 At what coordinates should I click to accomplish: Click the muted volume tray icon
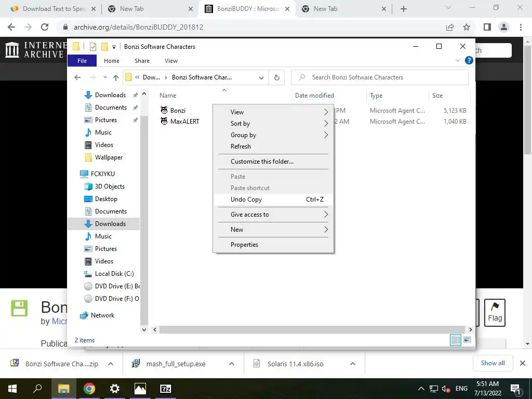[x=446, y=389]
